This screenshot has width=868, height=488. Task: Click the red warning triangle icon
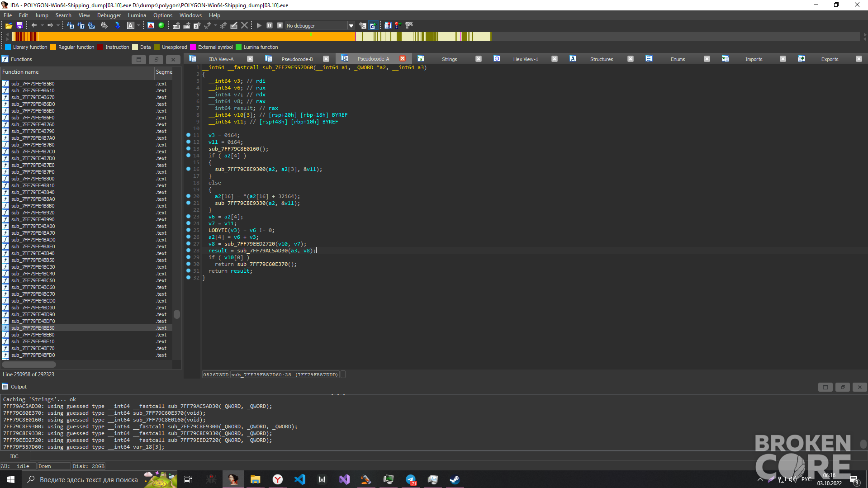tap(151, 26)
